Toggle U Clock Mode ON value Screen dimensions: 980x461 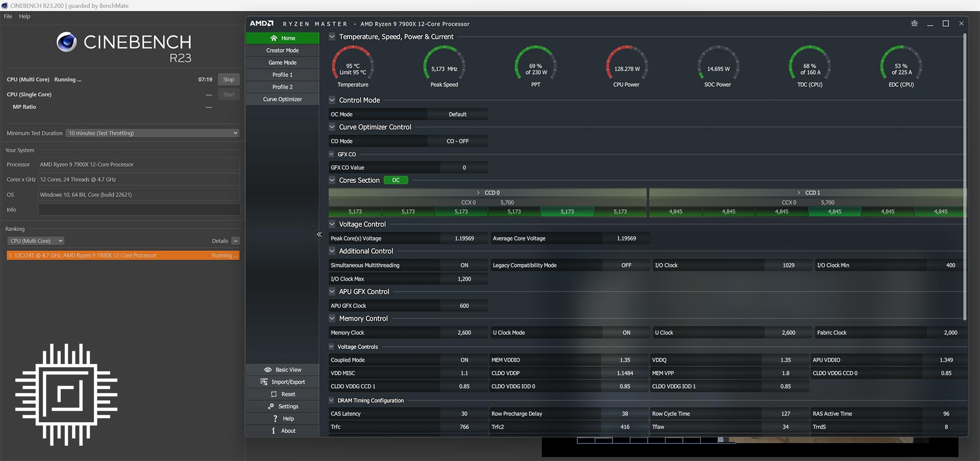626,332
